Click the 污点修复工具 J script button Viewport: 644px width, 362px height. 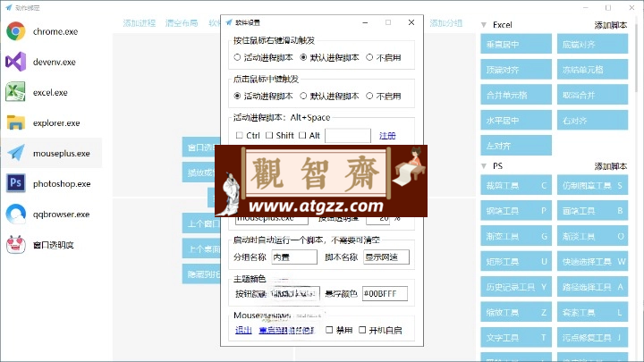pos(593,337)
